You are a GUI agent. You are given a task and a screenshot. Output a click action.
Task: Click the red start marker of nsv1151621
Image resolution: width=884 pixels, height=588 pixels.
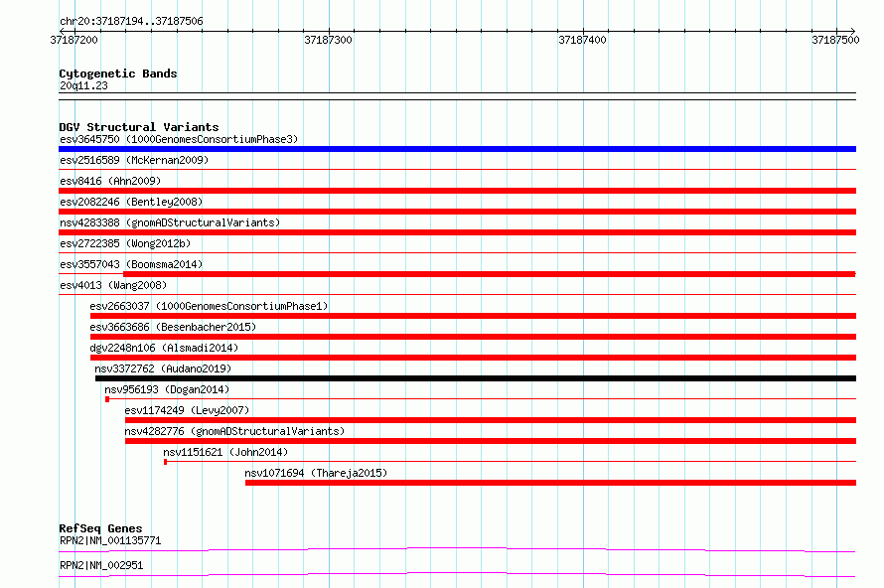click(165, 462)
